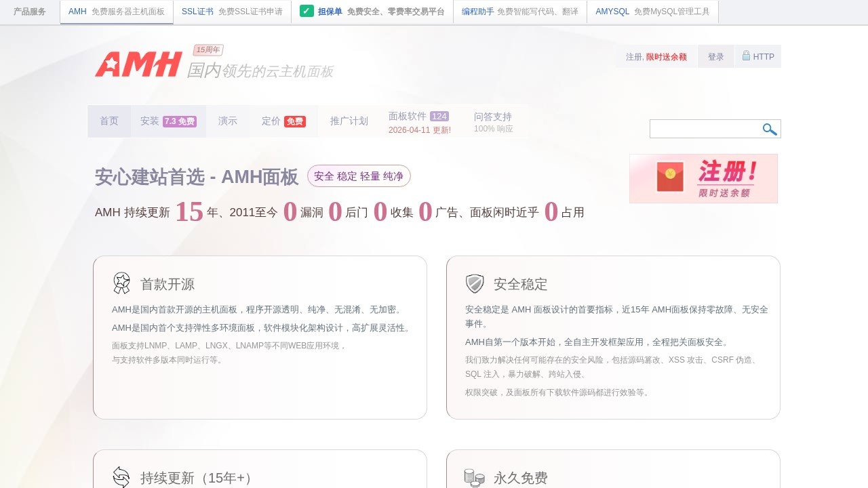Click the 7.3 免费 badge next to 安装
Viewport: 868px width, 488px height.
pos(179,120)
